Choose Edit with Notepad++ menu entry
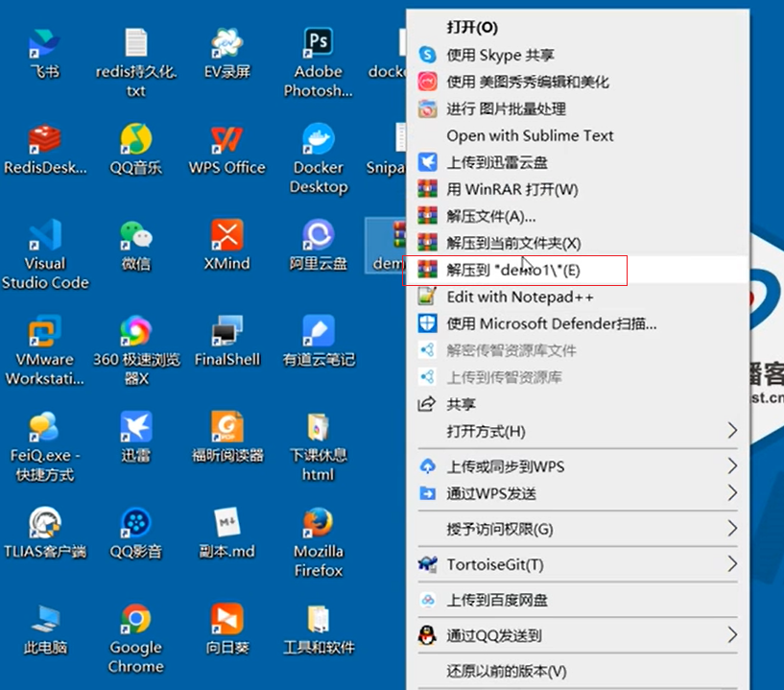This screenshot has height=690, width=784. click(533, 297)
